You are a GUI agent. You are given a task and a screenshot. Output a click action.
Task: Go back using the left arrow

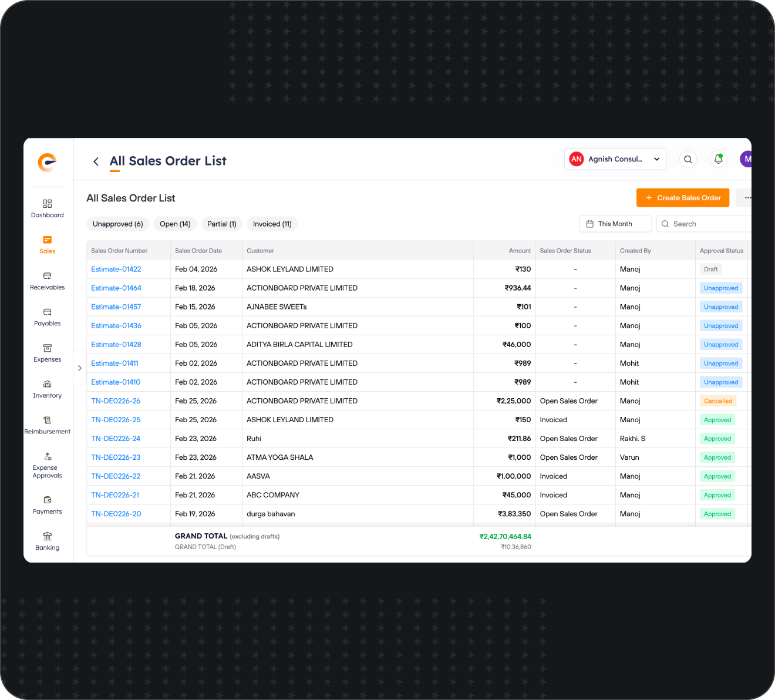[96, 161]
